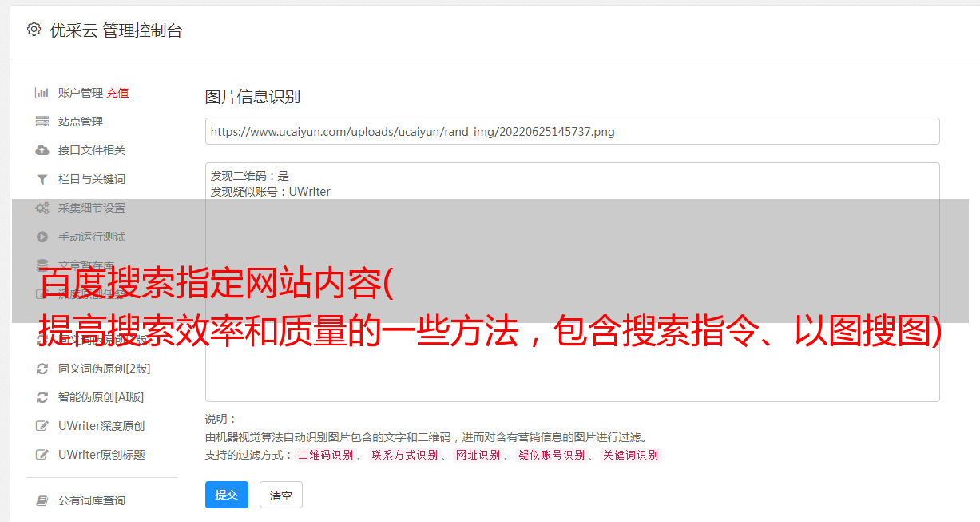Click the 清空 clear button
This screenshot has width=980, height=522.
tap(281, 495)
